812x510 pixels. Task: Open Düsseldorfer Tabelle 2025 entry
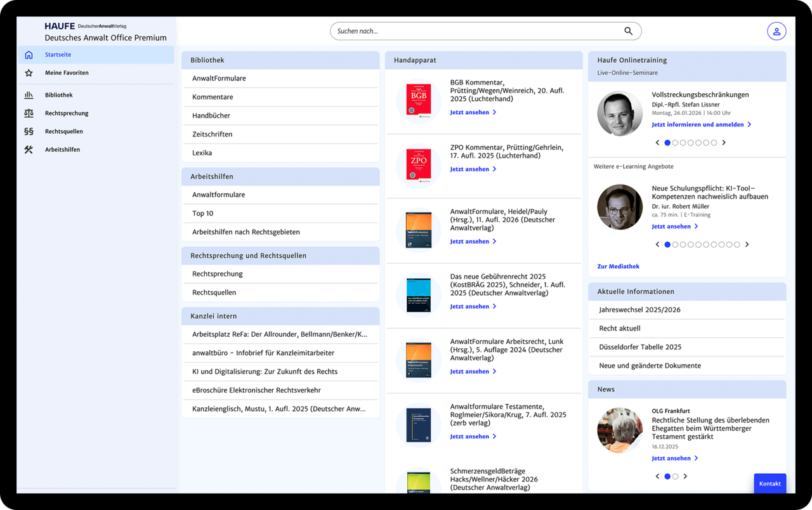click(640, 347)
